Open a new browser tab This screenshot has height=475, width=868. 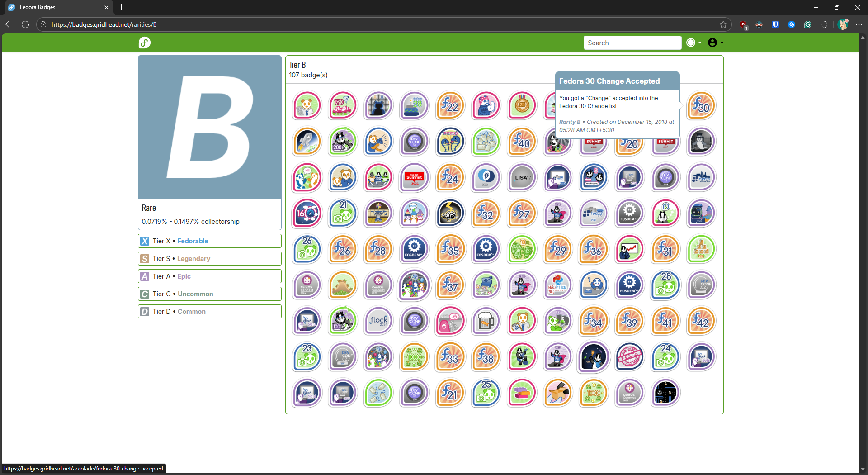click(121, 7)
